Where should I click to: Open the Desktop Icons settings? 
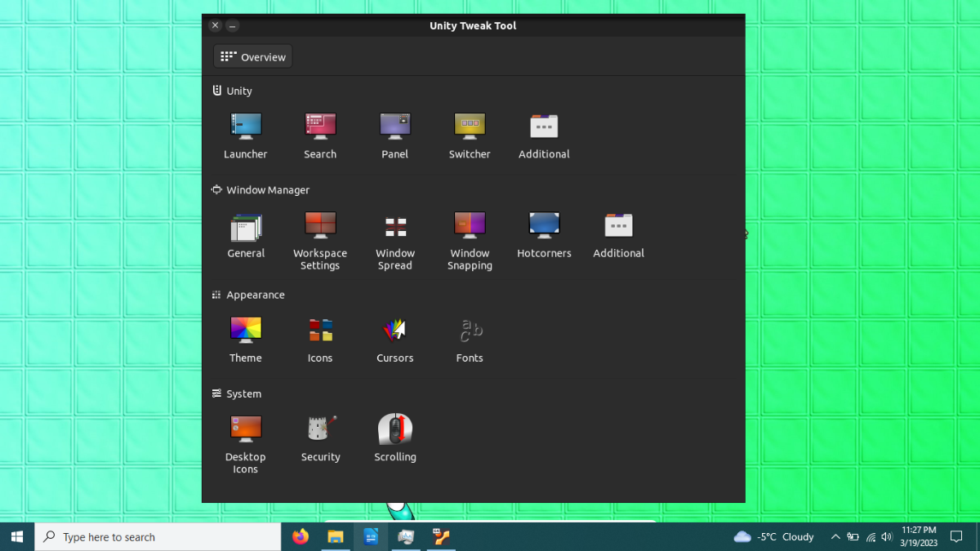click(246, 444)
